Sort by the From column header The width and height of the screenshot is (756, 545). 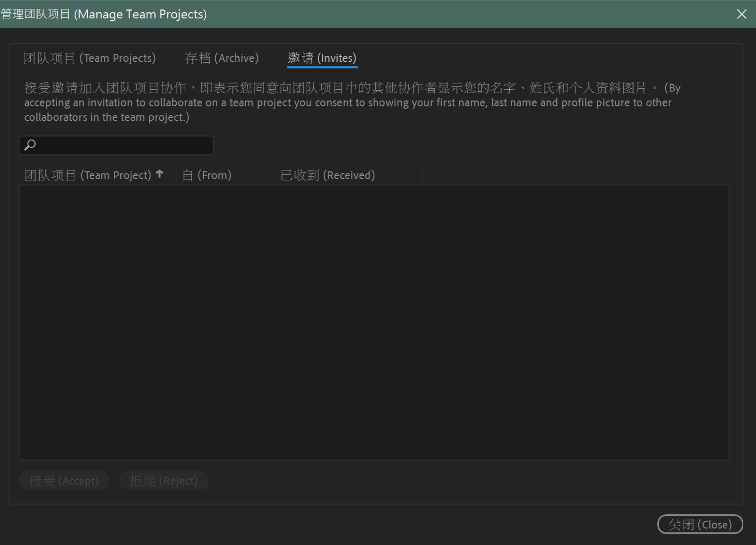[x=207, y=175]
